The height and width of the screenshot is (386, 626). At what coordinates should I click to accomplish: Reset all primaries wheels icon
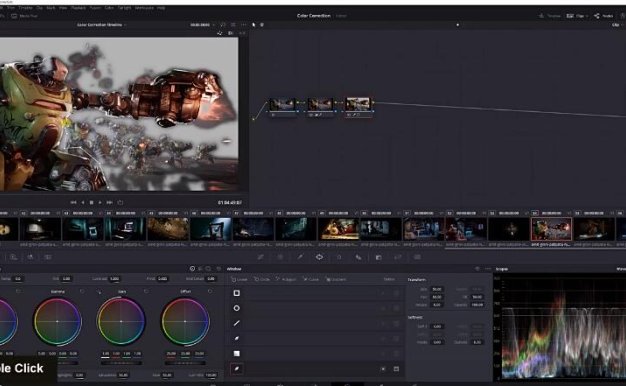pos(218,269)
